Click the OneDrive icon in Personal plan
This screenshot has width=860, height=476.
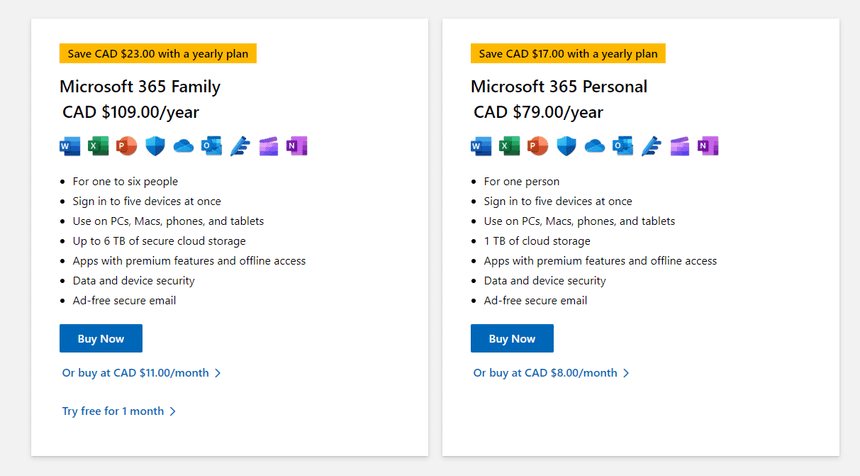coord(595,146)
